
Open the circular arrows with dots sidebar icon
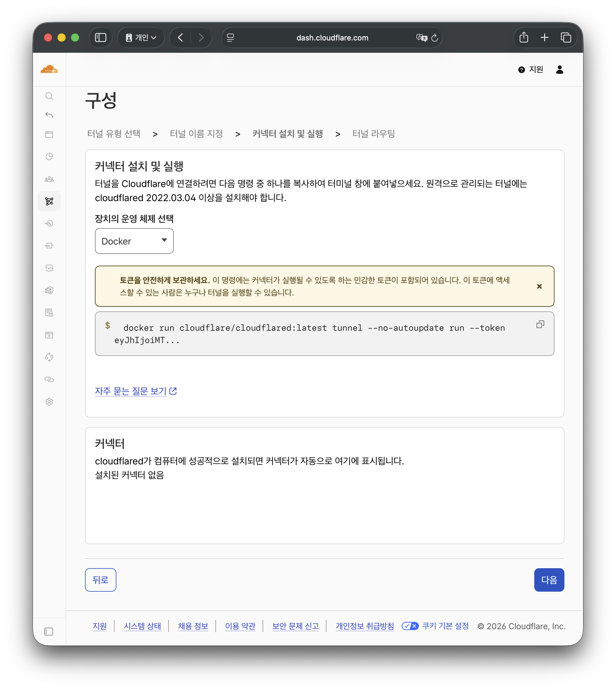[x=49, y=357]
